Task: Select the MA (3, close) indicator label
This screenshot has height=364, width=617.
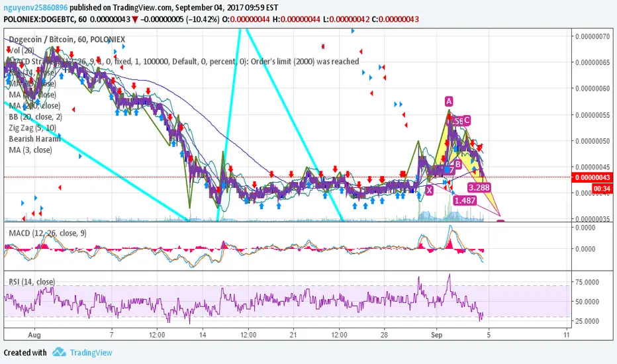Action: point(30,150)
